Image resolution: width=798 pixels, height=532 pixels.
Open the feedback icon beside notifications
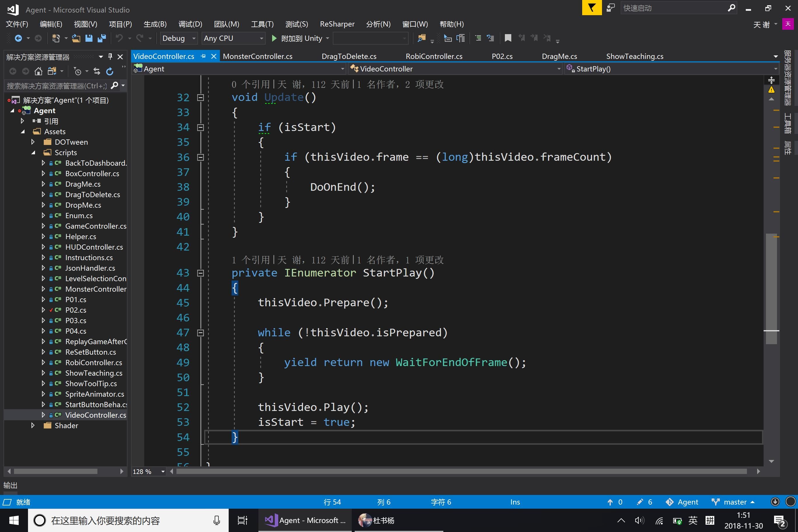611,8
